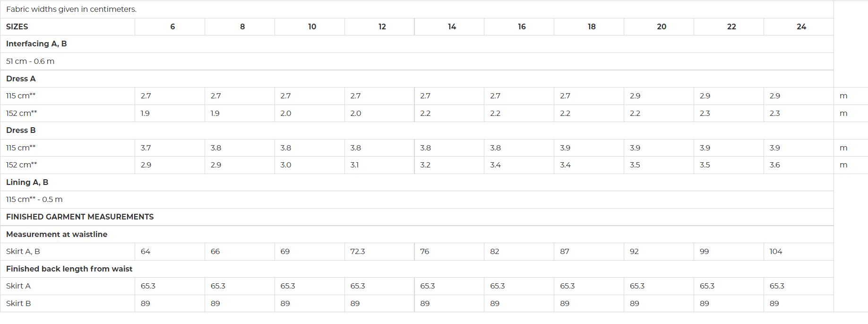868x324 pixels.
Task: Select the 115 cm** - 0.5 m lining row
Action: 417,200
